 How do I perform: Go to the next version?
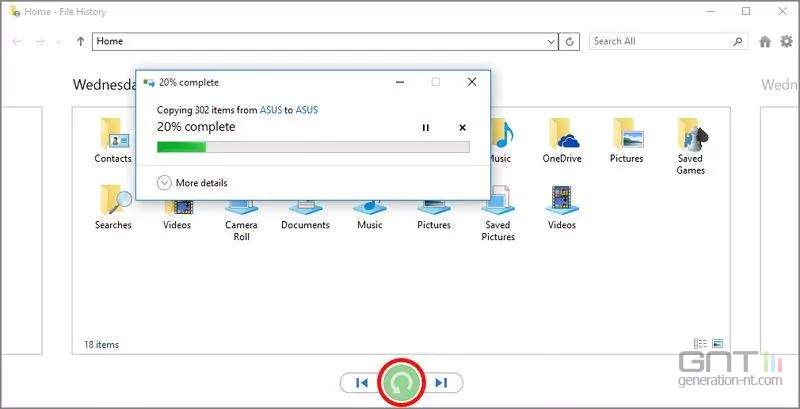(x=442, y=382)
